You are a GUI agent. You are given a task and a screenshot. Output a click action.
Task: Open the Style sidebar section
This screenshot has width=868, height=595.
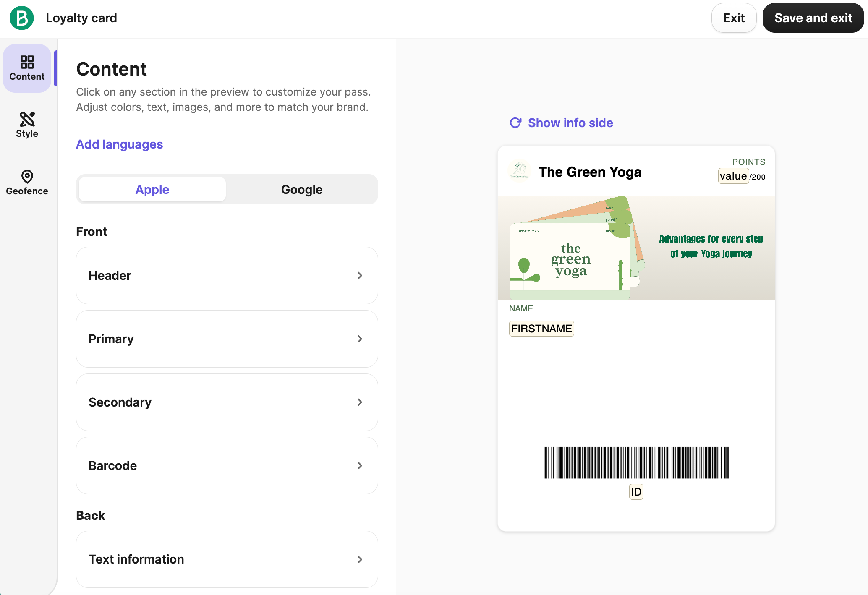point(27,125)
